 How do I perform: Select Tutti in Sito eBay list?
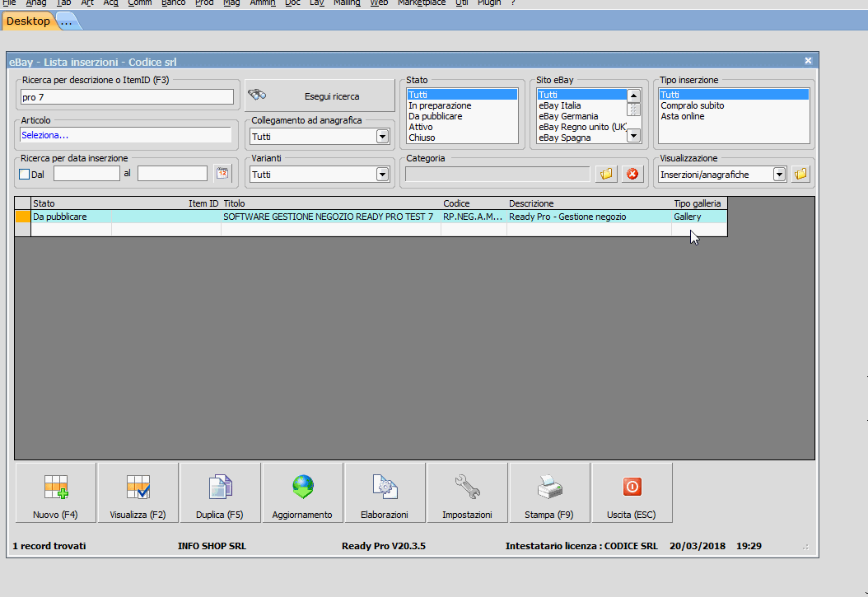coord(581,95)
